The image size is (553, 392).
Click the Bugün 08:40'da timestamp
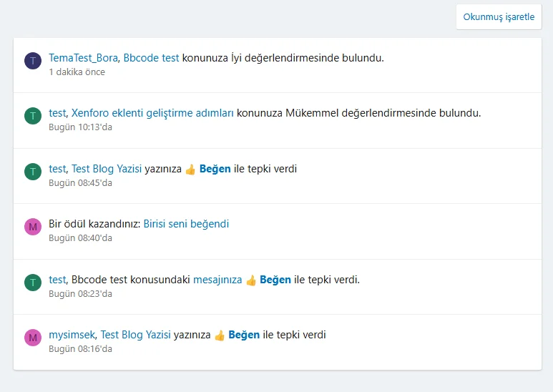click(x=80, y=238)
